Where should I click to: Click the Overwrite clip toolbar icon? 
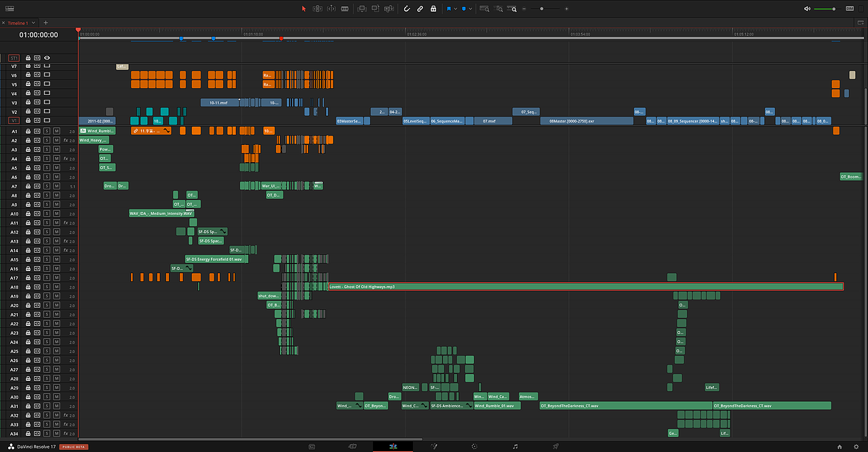point(375,9)
